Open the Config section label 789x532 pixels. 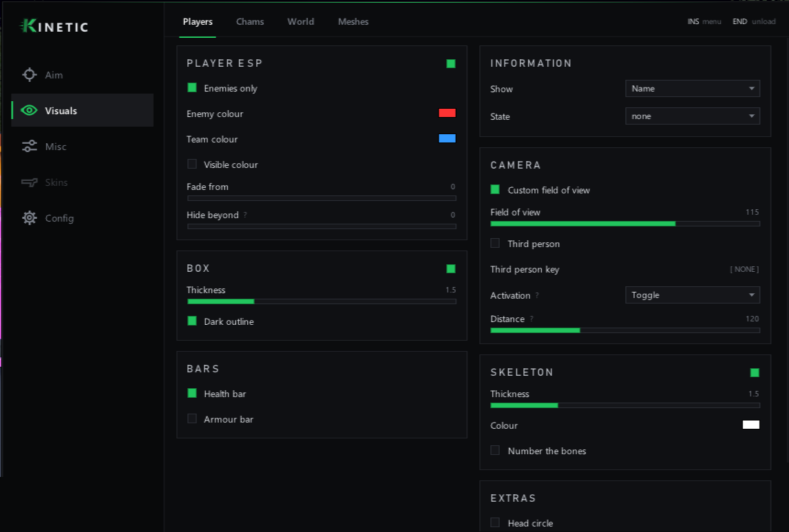click(59, 218)
